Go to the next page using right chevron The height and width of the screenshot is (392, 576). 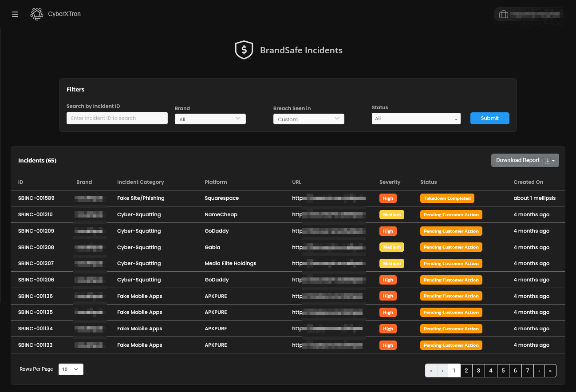pyautogui.click(x=538, y=370)
